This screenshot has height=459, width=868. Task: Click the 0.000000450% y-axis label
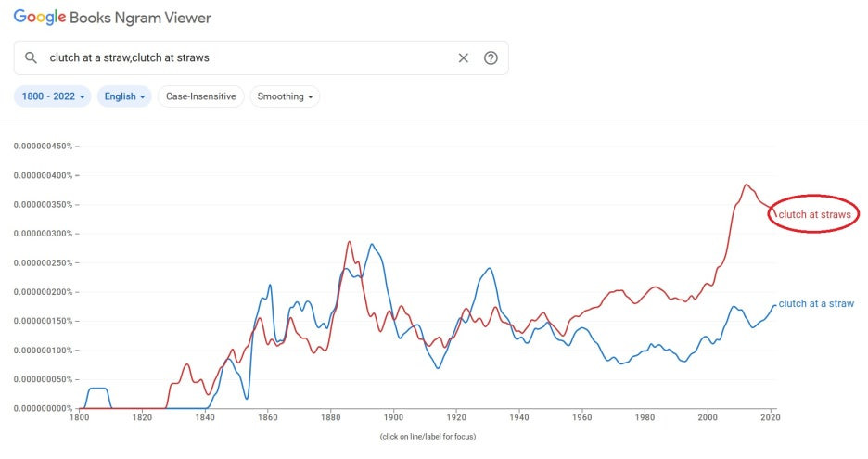click(x=44, y=147)
